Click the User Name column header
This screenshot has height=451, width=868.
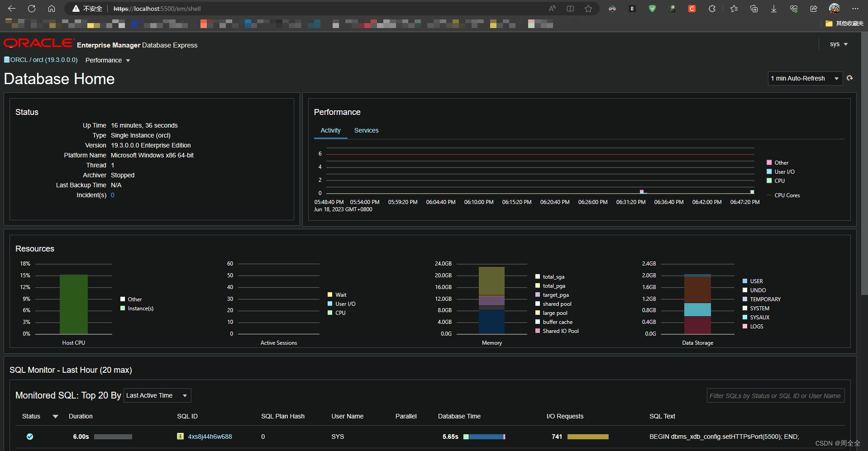(348, 416)
